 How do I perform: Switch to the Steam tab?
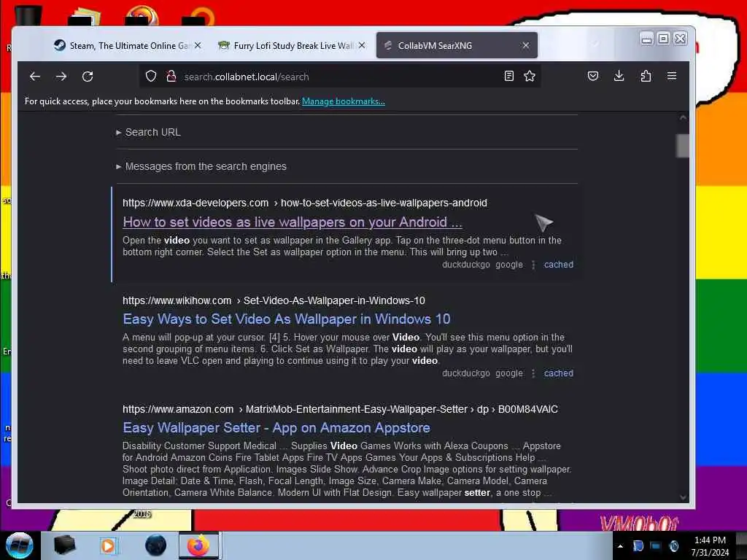tap(127, 45)
